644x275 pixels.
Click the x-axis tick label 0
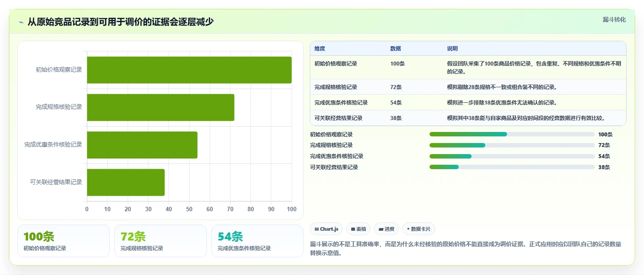pyautogui.click(x=87, y=209)
